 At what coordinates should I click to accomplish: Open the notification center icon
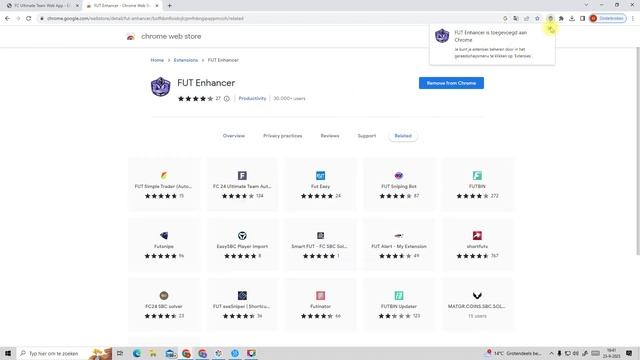(629, 353)
